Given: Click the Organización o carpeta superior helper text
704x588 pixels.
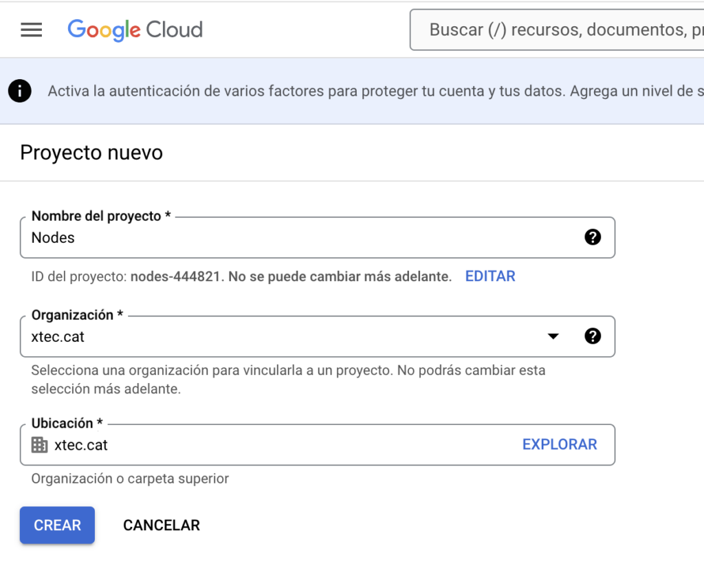Looking at the screenshot, I should click(130, 479).
